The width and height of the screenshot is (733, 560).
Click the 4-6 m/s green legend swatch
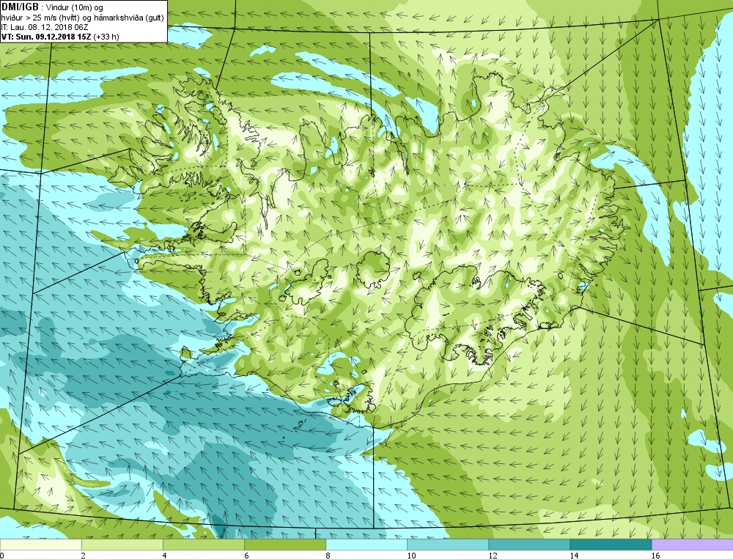203,545
